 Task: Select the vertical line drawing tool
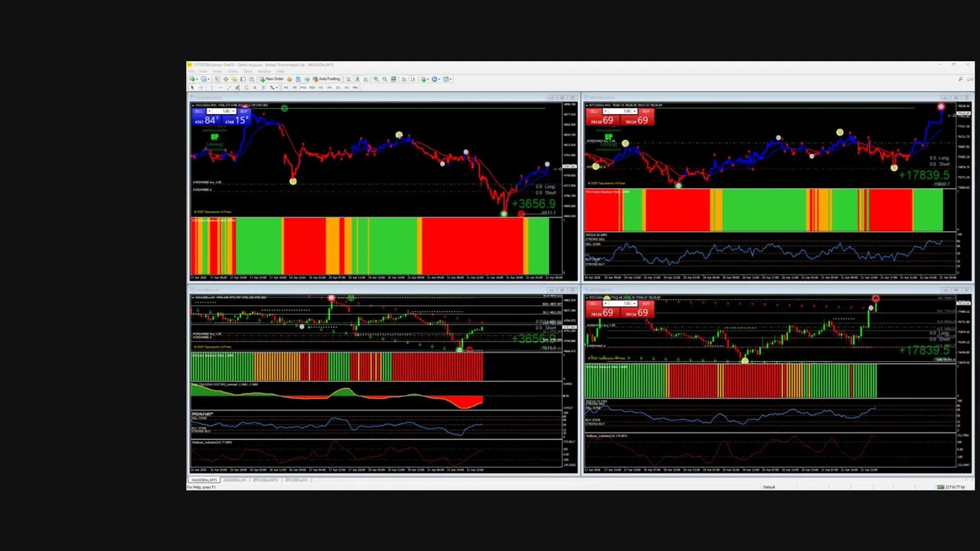pyautogui.click(x=211, y=87)
